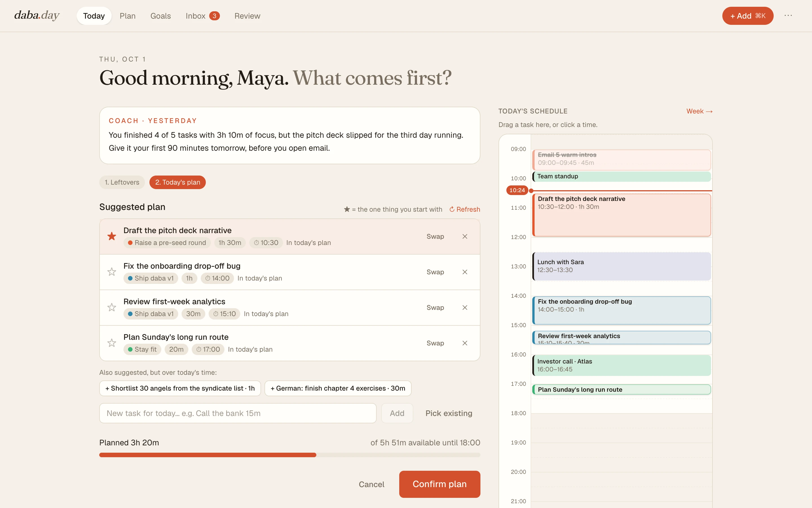Click the Raise a pre-seed round goal chip
The width and height of the screenshot is (812, 508).
point(167,243)
